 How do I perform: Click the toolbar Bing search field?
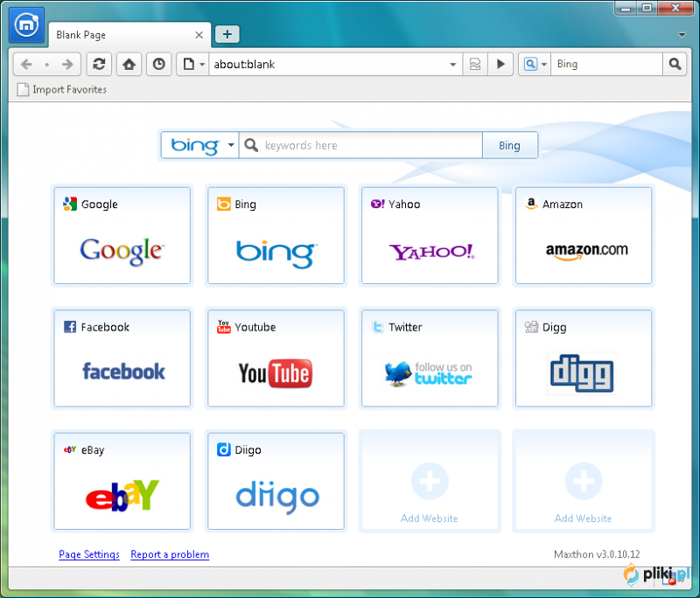(x=607, y=64)
